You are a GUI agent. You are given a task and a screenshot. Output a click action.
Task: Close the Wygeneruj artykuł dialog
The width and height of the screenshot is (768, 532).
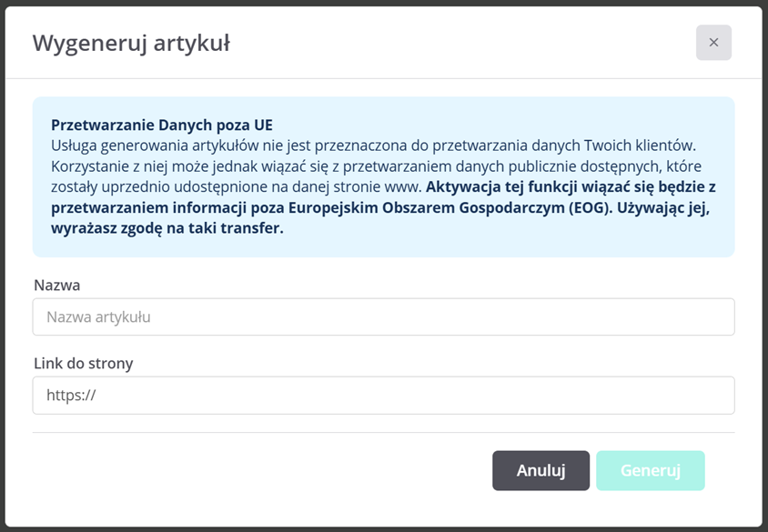[713, 43]
